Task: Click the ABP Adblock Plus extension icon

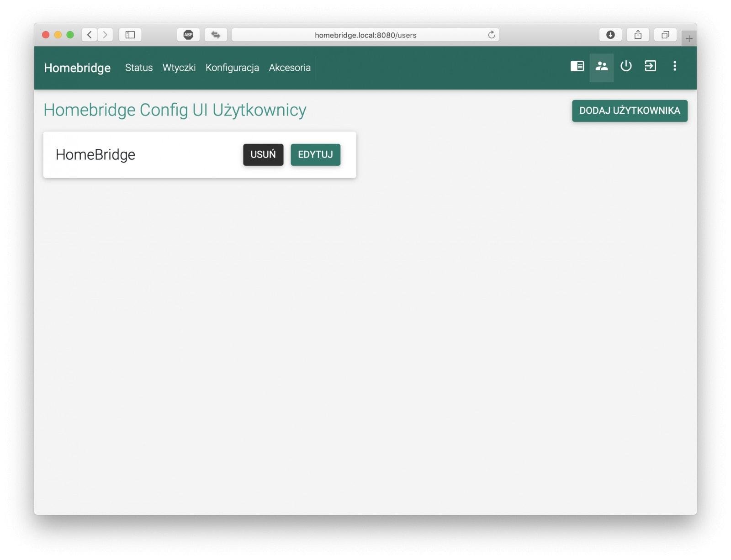Action: 188,35
